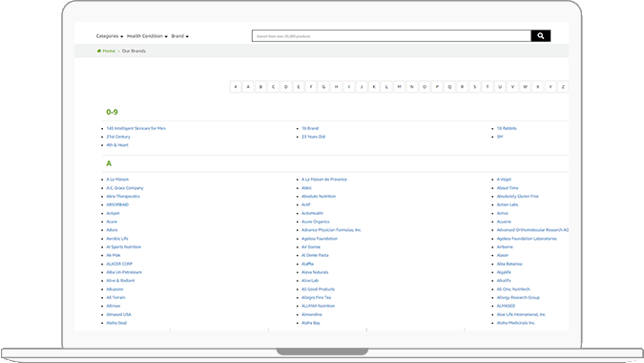Open the 23 Years Old brand
The image size is (644, 363).
[x=313, y=137]
